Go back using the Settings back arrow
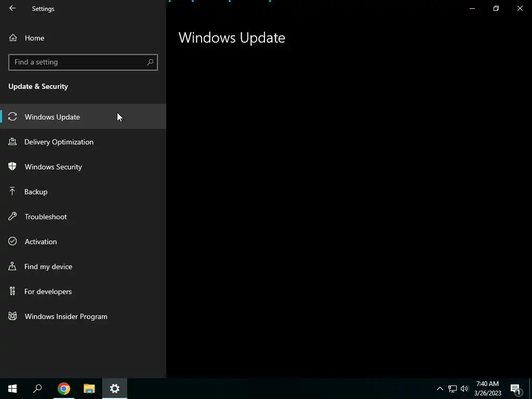This screenshot has height=399, width=532. 12,8
